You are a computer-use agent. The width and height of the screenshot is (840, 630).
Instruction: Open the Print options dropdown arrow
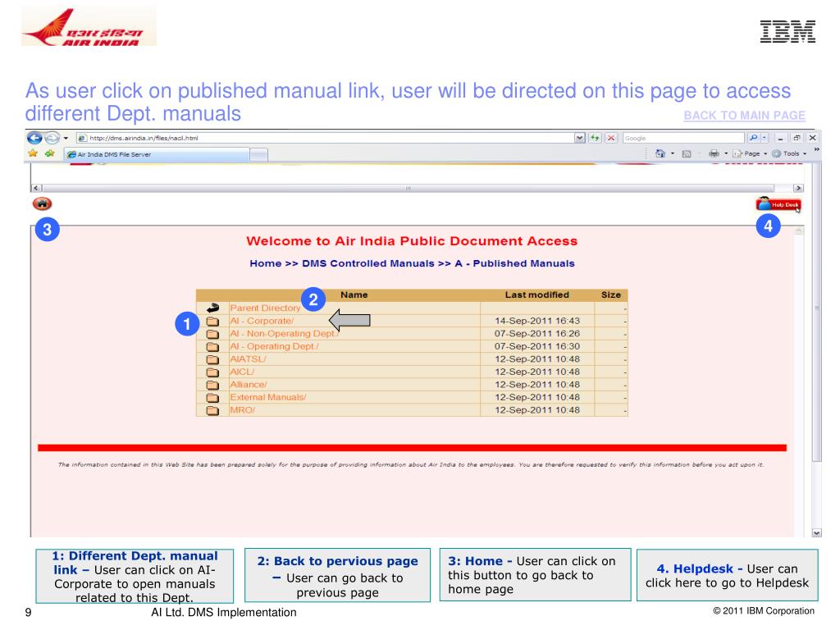click(x=726, y=153)
